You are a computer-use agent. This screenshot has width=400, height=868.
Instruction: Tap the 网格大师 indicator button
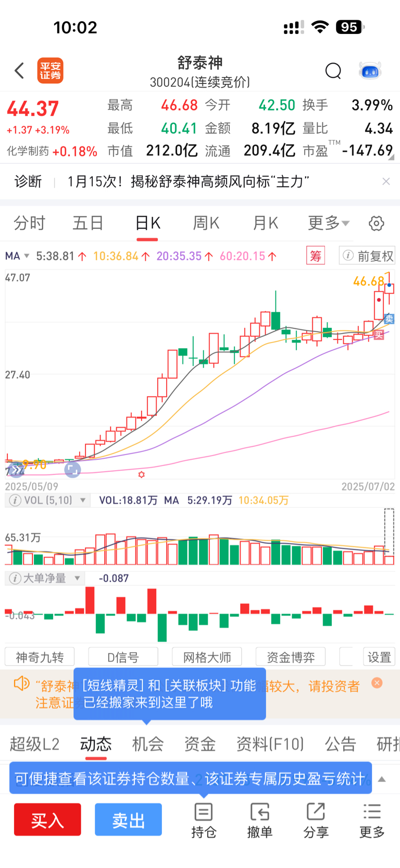click(207, 657)
